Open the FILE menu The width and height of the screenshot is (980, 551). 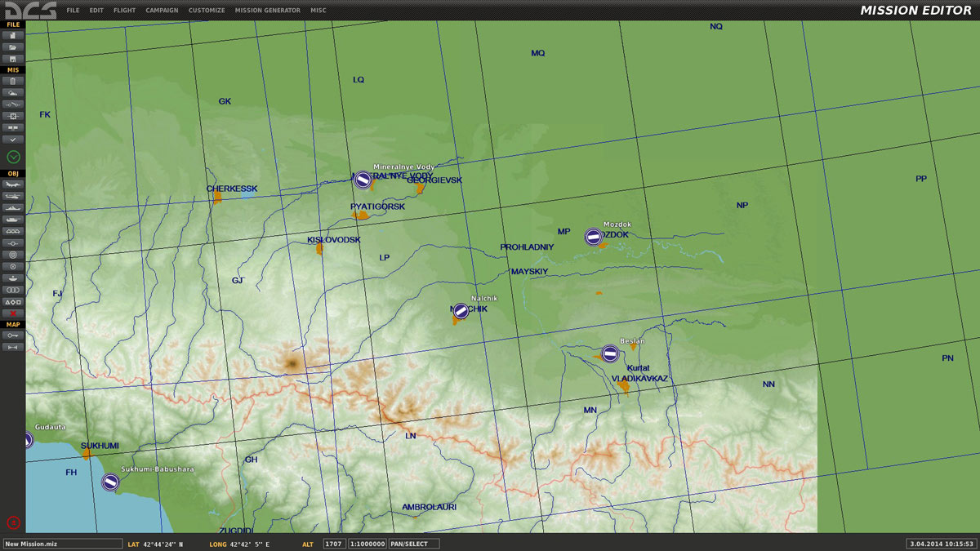pyautogui.click(x=73, y=11)
